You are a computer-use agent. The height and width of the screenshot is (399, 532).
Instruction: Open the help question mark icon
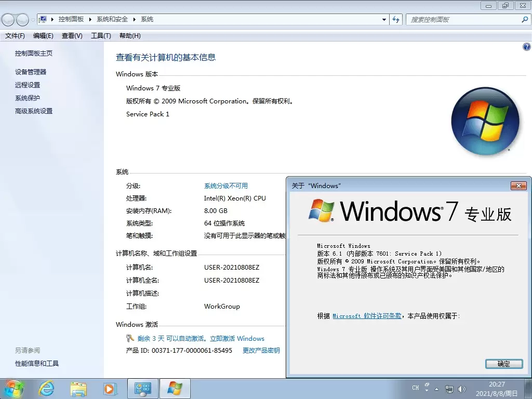coord(527,47)
